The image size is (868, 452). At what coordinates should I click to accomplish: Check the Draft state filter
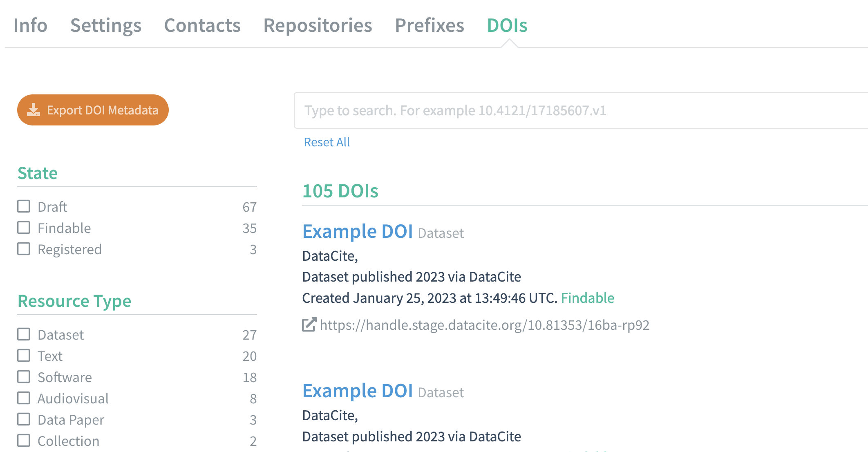pyautogui.click(x=24, y=206)
